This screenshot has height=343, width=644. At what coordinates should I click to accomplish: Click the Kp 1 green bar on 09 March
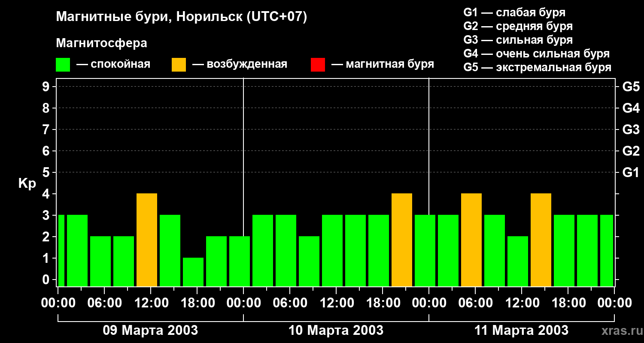[x=193, y=272]
